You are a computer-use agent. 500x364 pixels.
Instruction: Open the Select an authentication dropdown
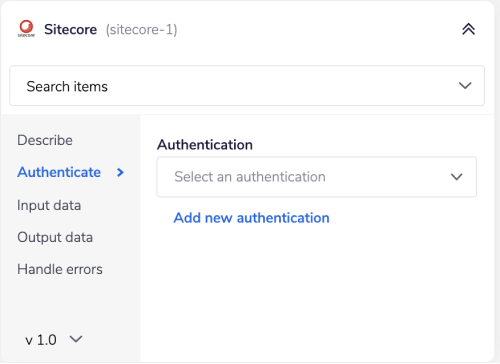tap(317, 177)
